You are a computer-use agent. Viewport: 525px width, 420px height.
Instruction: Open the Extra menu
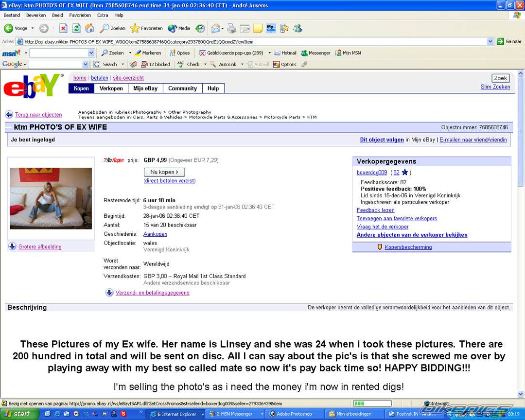click(x=103, y=16)
